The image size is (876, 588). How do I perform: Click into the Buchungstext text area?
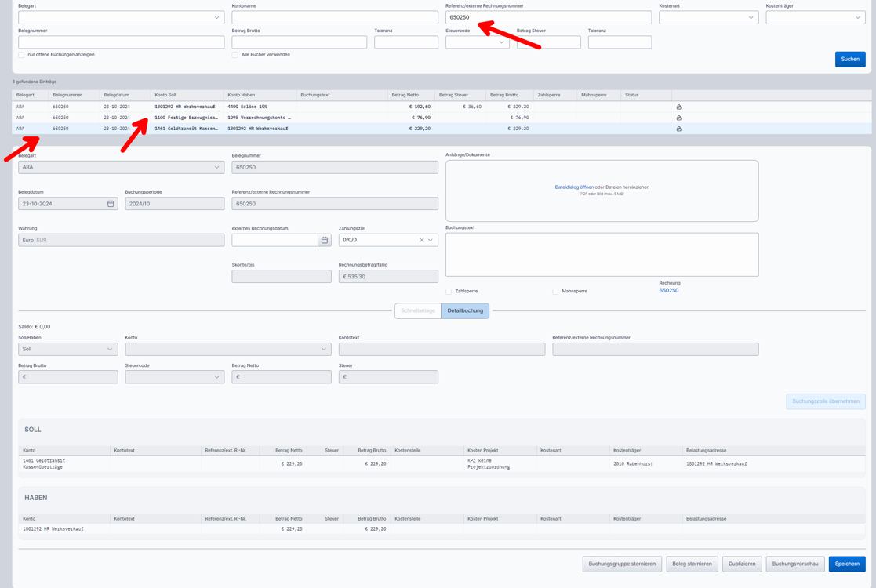pos(602,254)
